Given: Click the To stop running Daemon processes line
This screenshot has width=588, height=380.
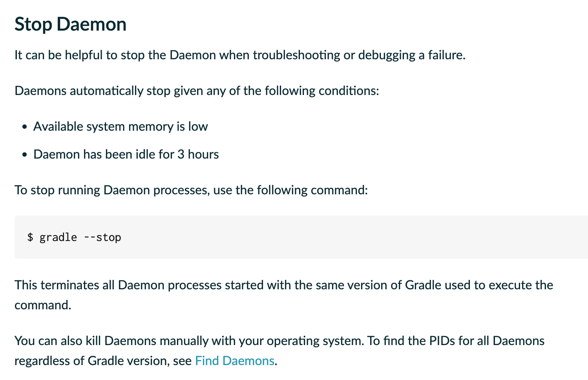Looking at the screenshot, I should click(x=191, y=190).
